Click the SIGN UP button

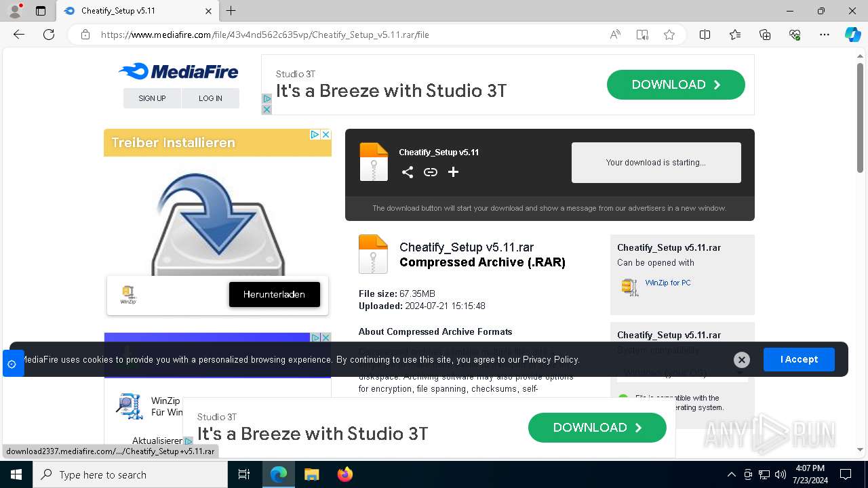pyautogui.click(x=152, y=98)
